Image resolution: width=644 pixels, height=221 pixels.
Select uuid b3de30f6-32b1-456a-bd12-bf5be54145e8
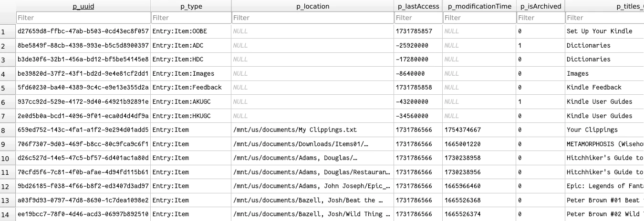83,60
